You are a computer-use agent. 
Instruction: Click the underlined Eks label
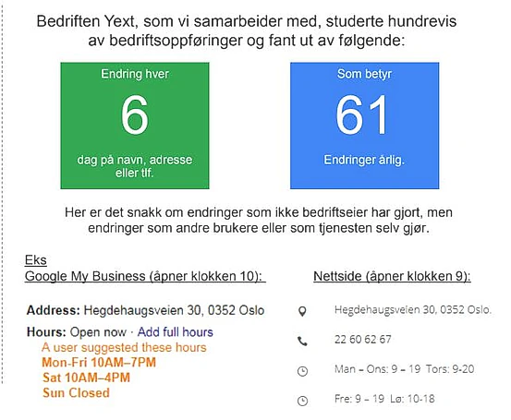point(35,260)
